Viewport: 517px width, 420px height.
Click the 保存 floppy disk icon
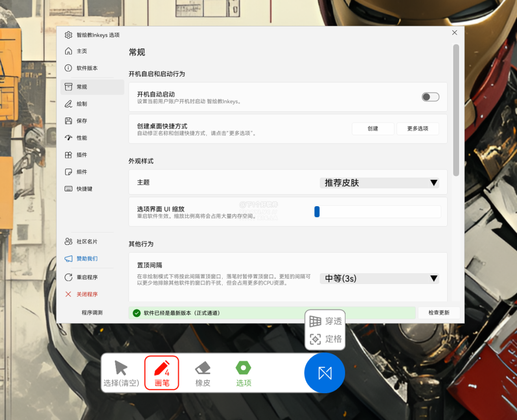point(68,121)
